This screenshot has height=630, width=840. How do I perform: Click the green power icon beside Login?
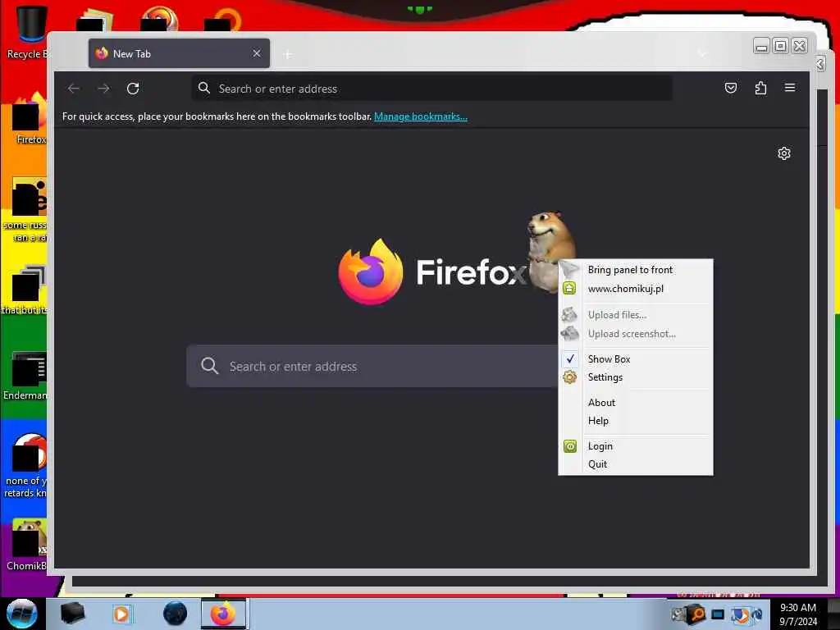[x=570, y=446]
